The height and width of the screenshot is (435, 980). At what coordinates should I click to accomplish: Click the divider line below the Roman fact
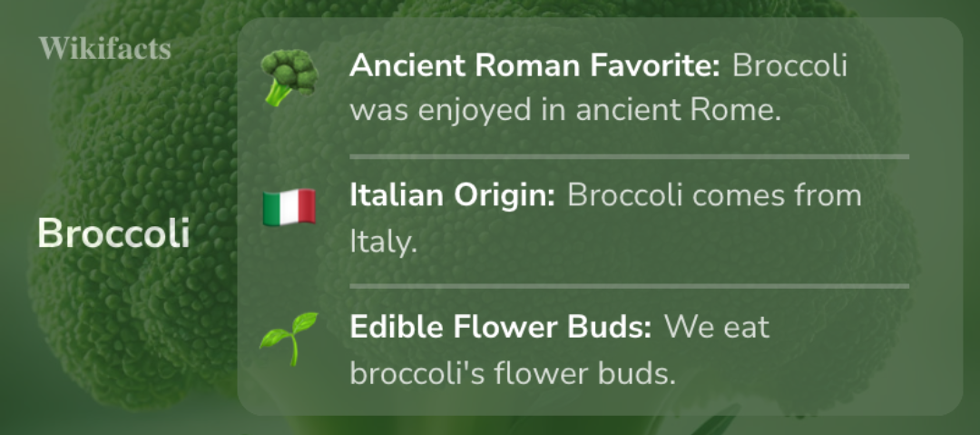click(629, 156)
